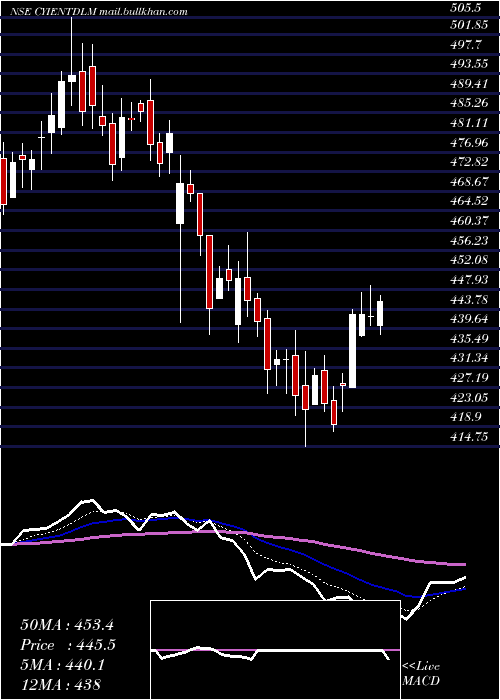Click the last white candlestick on the right
500x700 pixels.
point(380,313)
